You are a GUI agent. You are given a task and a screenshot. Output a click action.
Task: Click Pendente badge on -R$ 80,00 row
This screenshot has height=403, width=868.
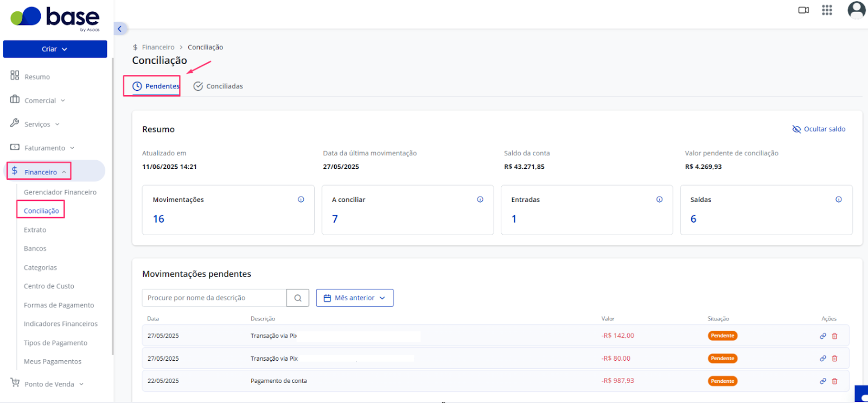(x=723, y=358)
